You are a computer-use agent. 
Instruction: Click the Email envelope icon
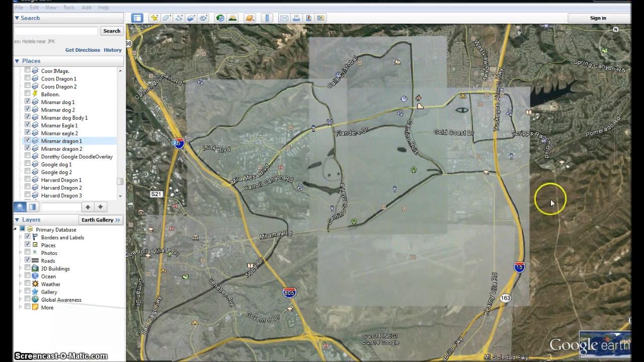tap(284, 18)
